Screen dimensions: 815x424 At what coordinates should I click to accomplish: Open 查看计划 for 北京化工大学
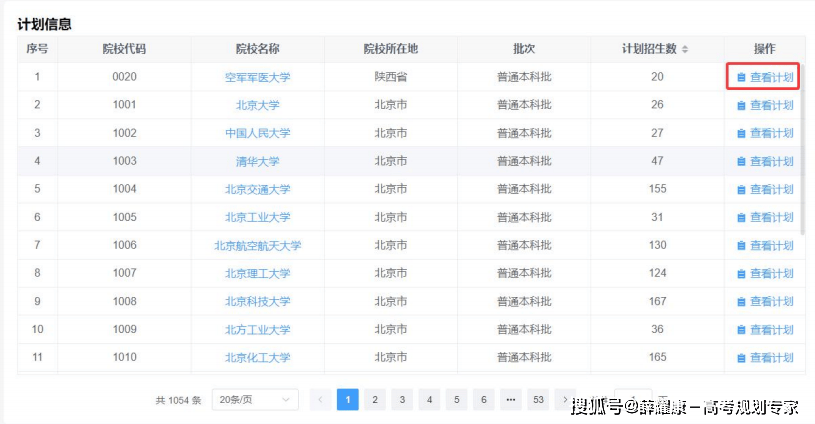[765, 358]
